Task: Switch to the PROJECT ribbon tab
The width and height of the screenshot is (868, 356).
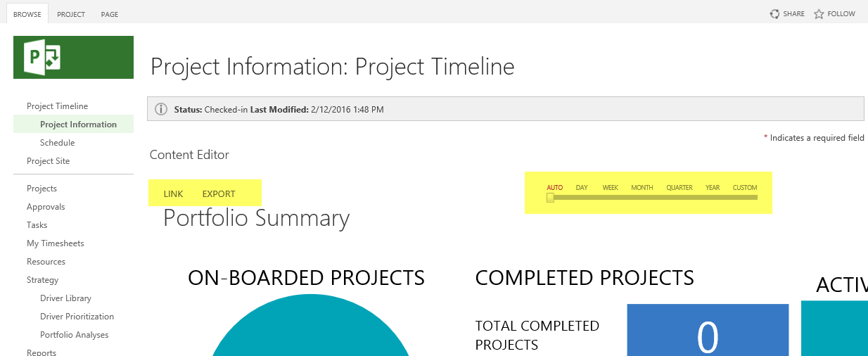Action: [71, 14]
